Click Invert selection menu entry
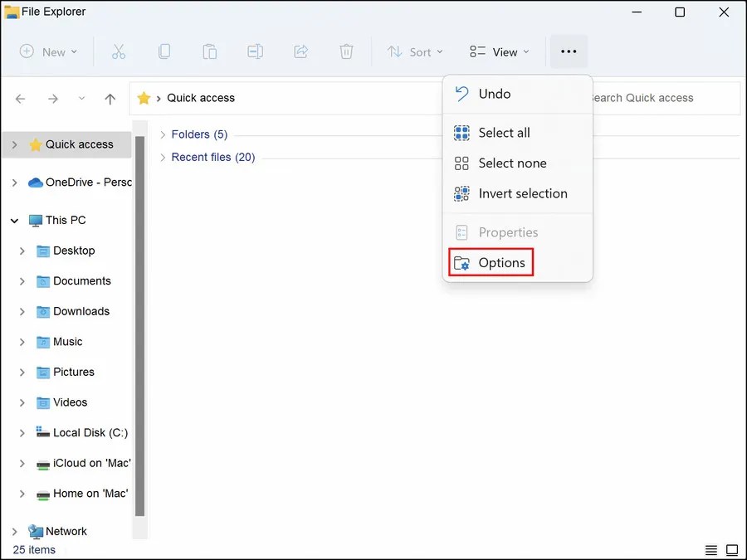 (x=523, y=193)
